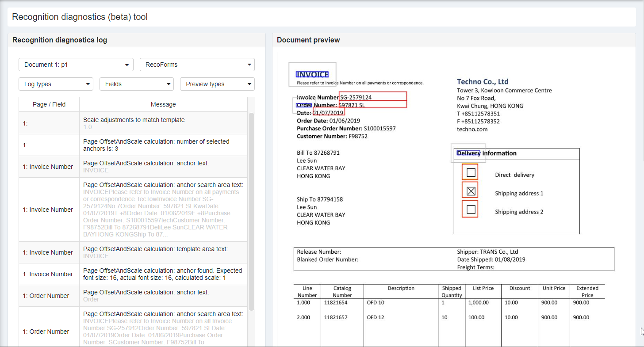Image resolution: width=644 pixels, height=347 pixels.
Task: Tick the Shipping address 2 checkbox
Action: 471,210
